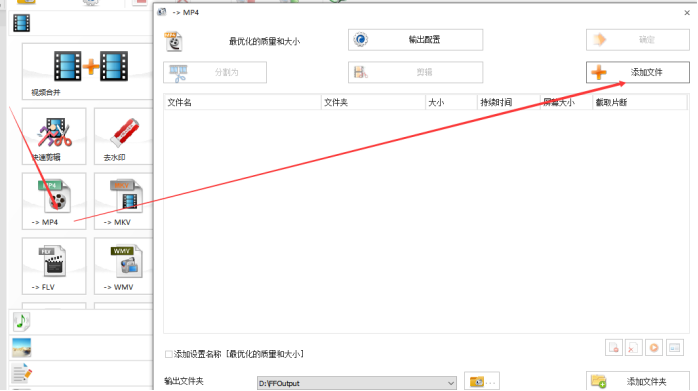This screenshot has height=391, width=698.
Task: Browse output folder with folder icon button
Action: pos(482,382)
